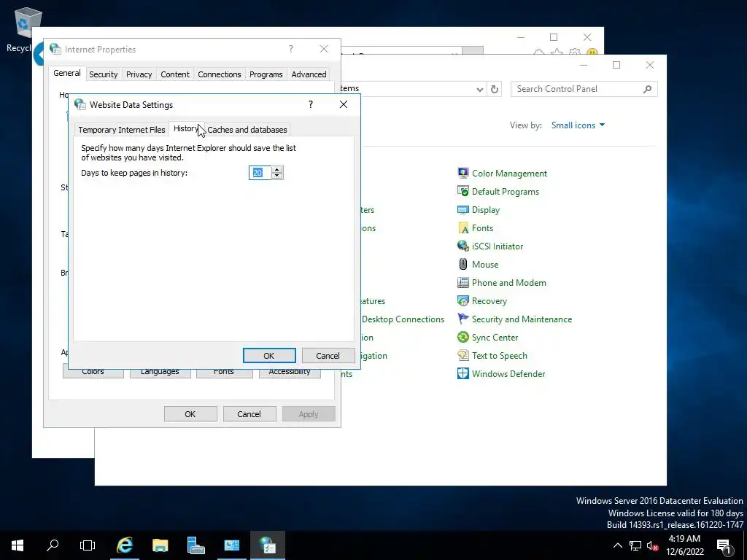Show hidden system tray icons
Viewport: 747px width, 560px height.
point(617,545)
